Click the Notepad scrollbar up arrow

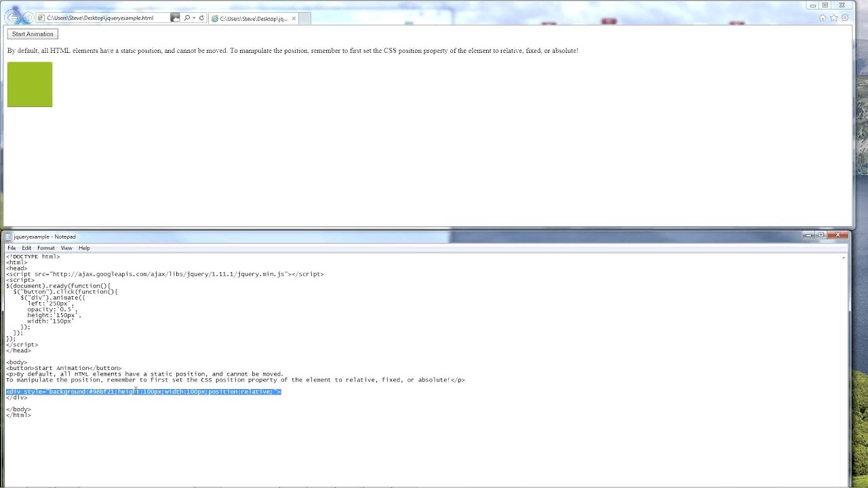[x=844, y=258]
